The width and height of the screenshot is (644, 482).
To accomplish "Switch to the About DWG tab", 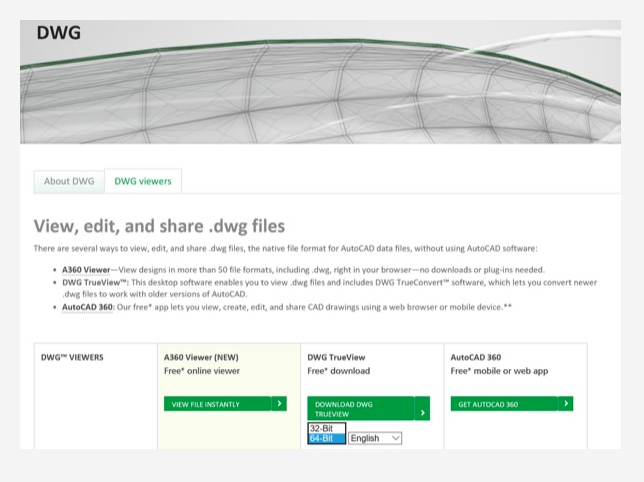I will pyautogui.click(x=69, y=181).
